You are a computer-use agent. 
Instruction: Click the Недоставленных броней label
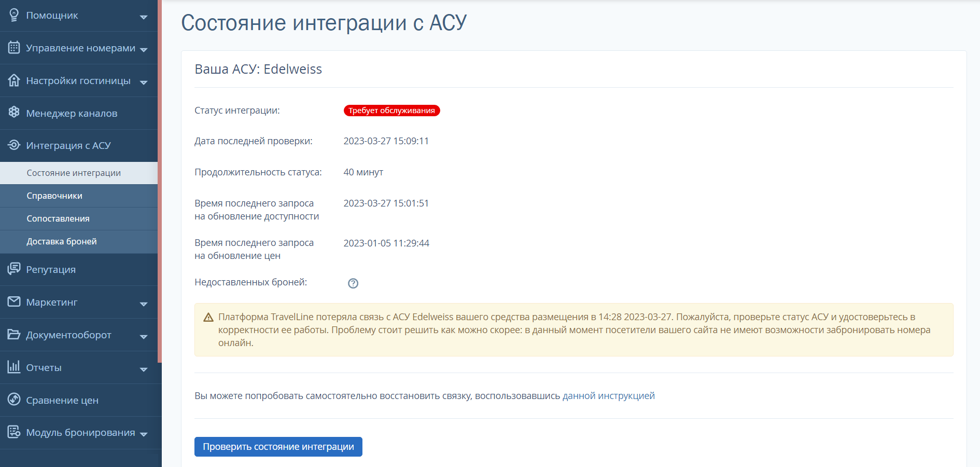click(251, 282)
